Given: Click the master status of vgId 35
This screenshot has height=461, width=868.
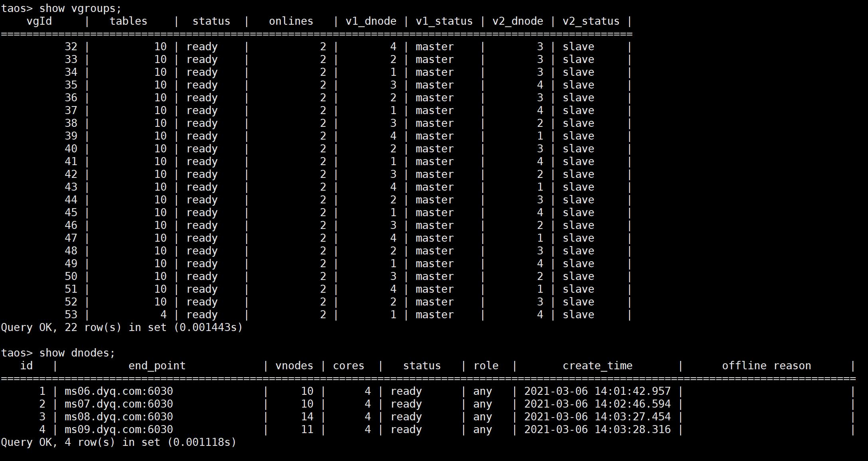Looking at the screenshot, I should [434, 85].
